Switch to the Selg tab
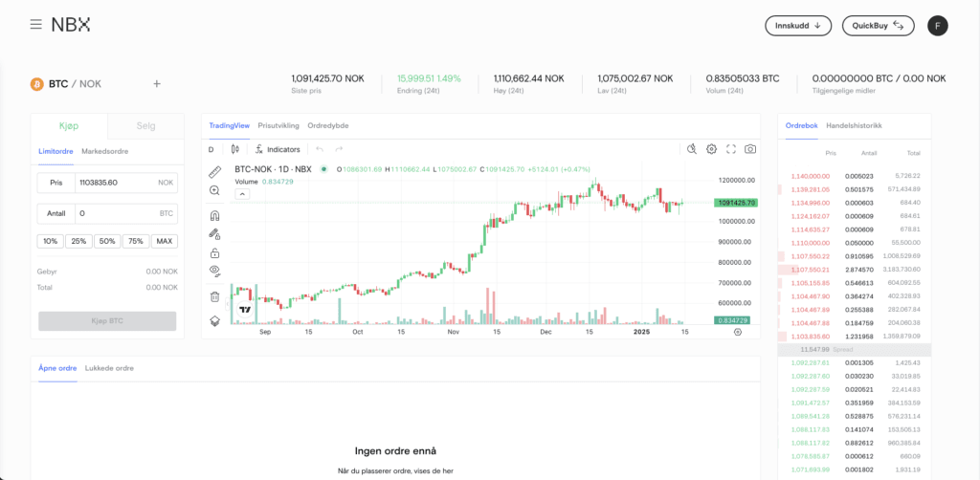The width and height of the screenshot is (980, 480). 145,126
